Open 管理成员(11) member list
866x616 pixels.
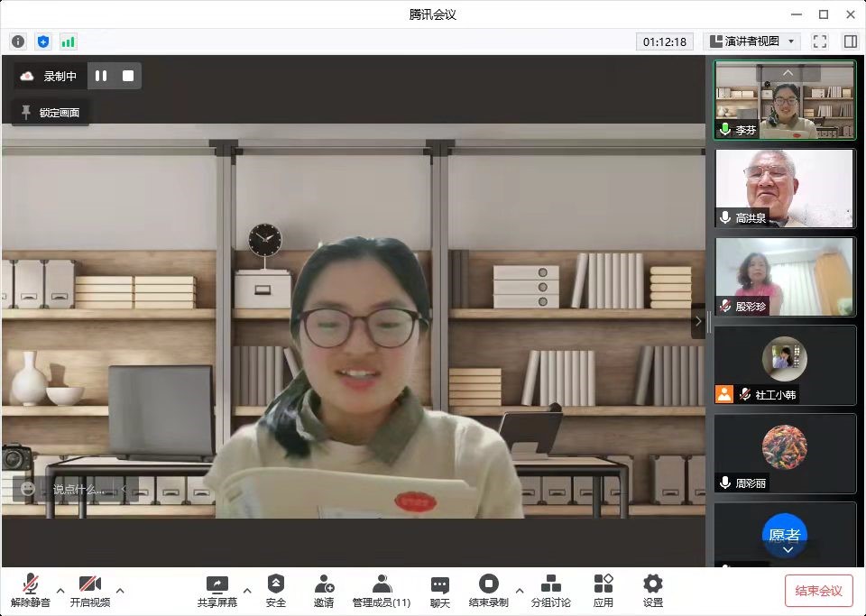pyautogui.click(x=381, y=591)
